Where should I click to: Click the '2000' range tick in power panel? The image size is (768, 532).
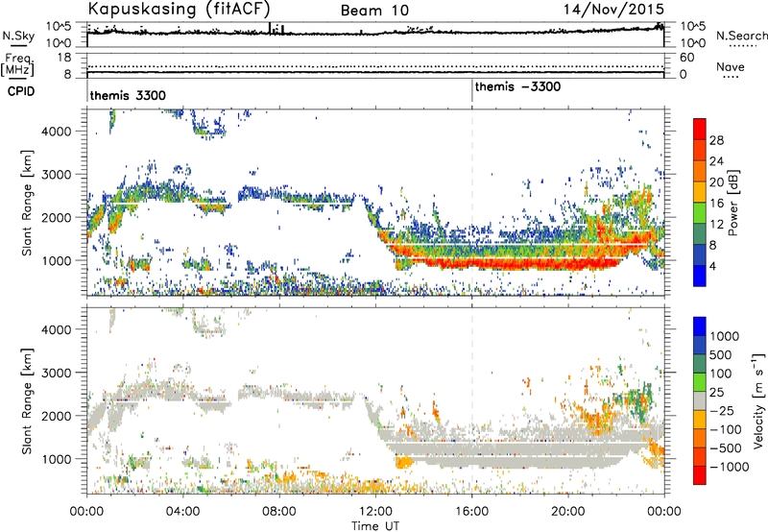(x=57, y=217)
